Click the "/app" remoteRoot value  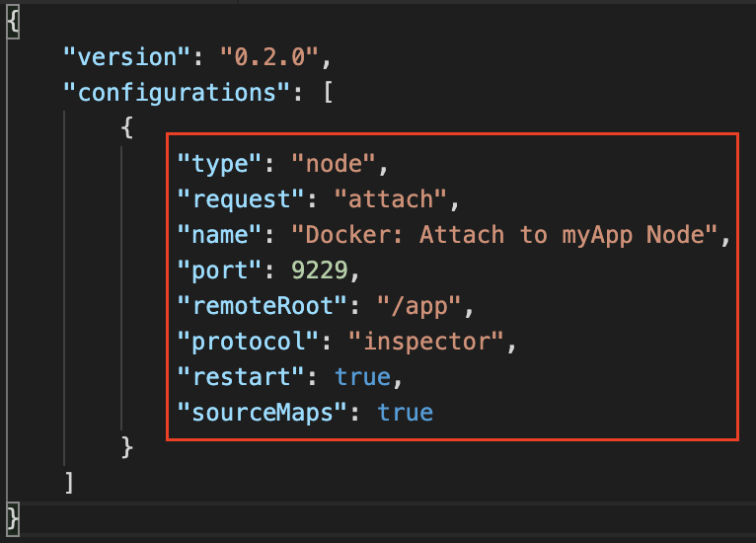click(x=419, y=306)
